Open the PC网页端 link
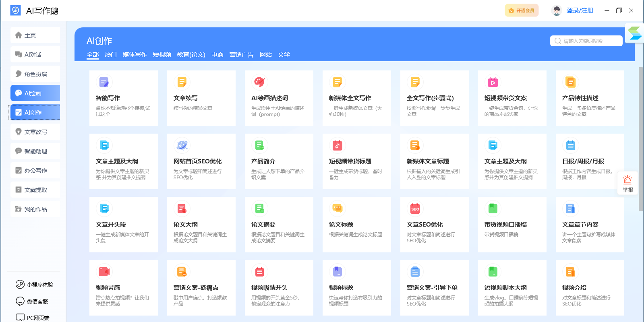The height and width of the screenshot is (322, 644). [x=33, y=318]
